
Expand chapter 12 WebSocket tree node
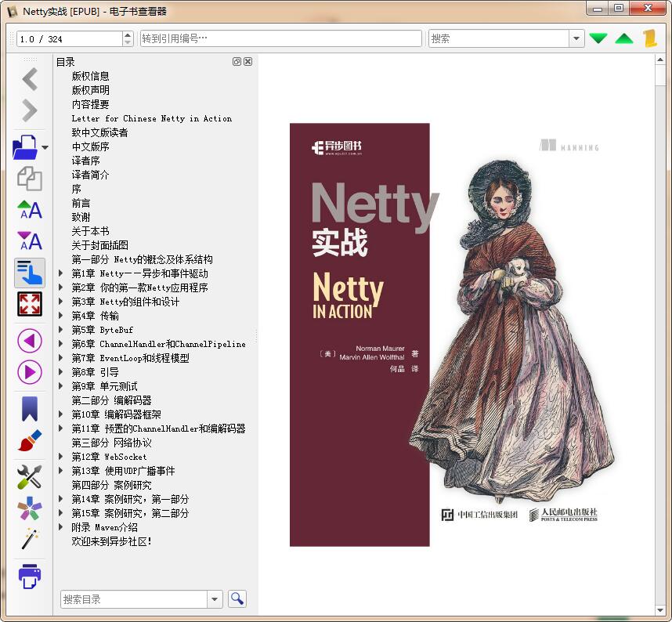tap(61, 457)
